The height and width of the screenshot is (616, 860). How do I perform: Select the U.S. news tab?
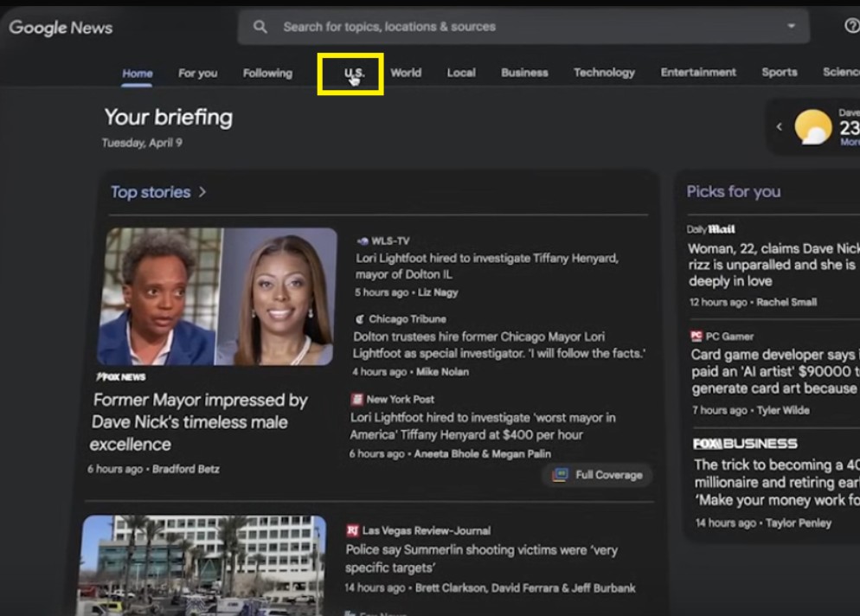(355, 73)
